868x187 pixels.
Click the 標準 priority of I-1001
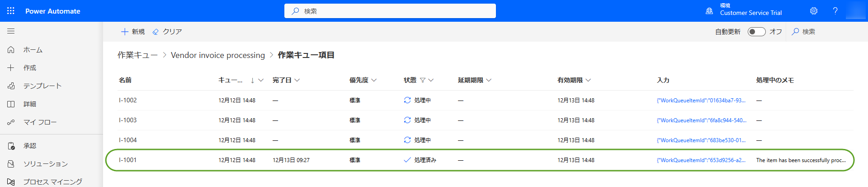355,160
